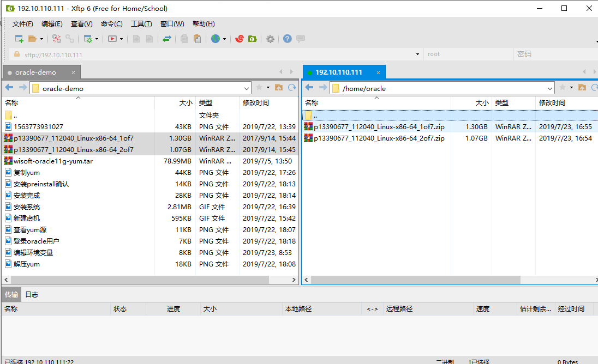
Task: Select local file wisoft-oracle11g-yum.tar
Action: click(53, 161)
